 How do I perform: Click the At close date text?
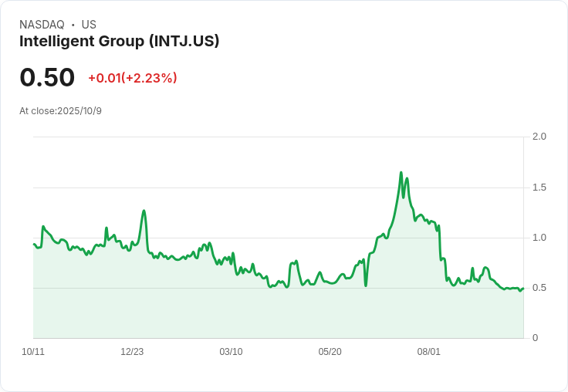pyautogui.click(x=60, y=111)
